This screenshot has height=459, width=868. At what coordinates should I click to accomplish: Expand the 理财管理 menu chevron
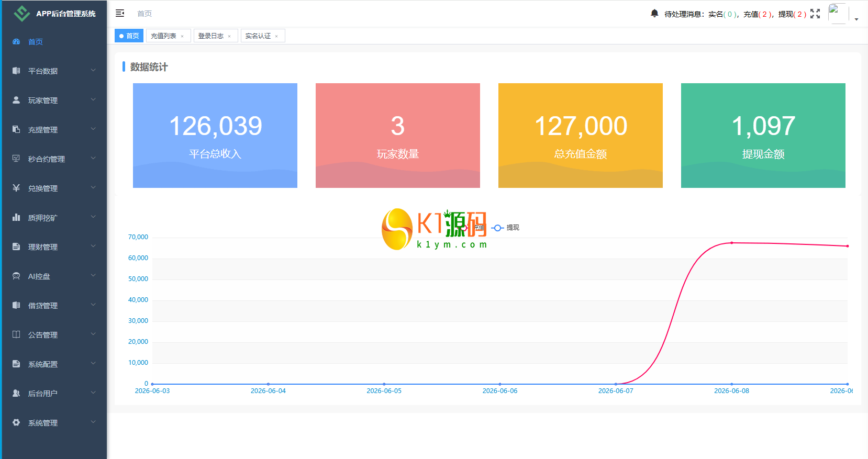point(93,246)
